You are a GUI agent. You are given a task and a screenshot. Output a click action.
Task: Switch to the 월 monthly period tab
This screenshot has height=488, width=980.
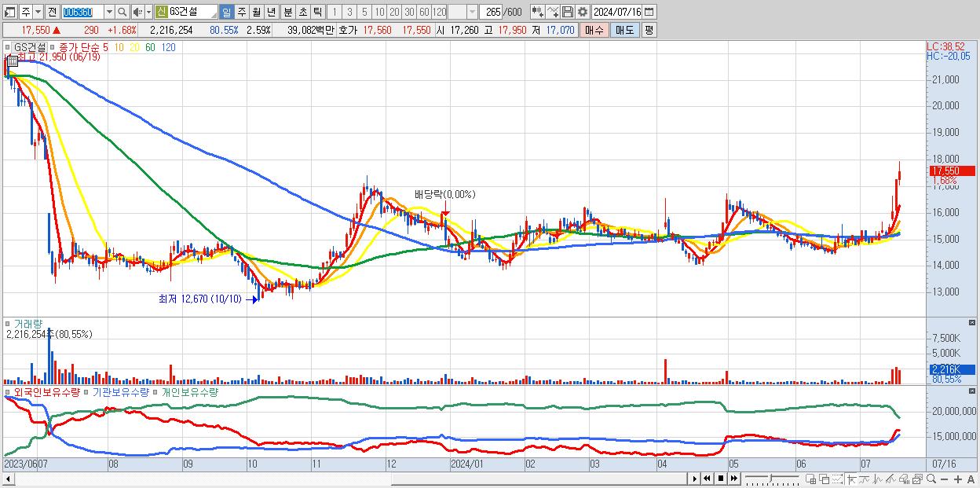click(257, 12)
